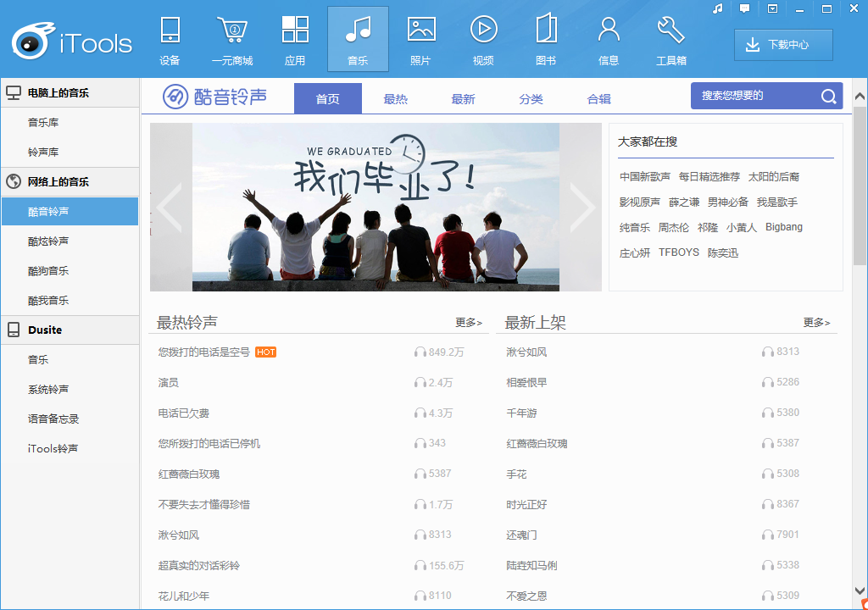Play ringtone 演员
Viewport: 868px width, 610px height.
point(169,382)
